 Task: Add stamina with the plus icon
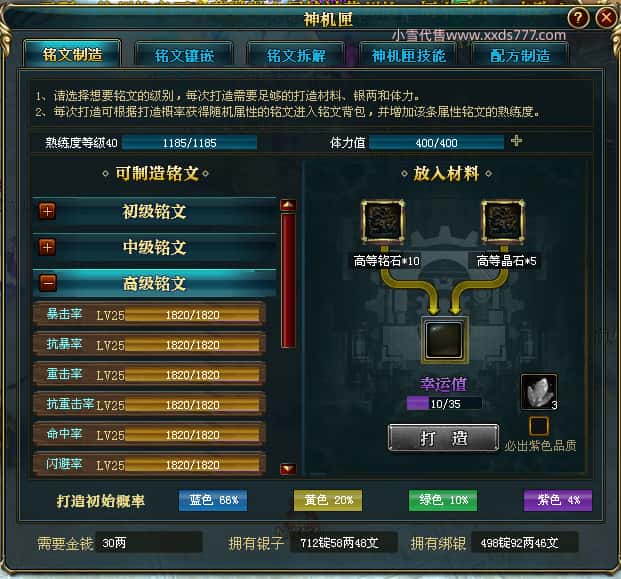pos(516,141)
